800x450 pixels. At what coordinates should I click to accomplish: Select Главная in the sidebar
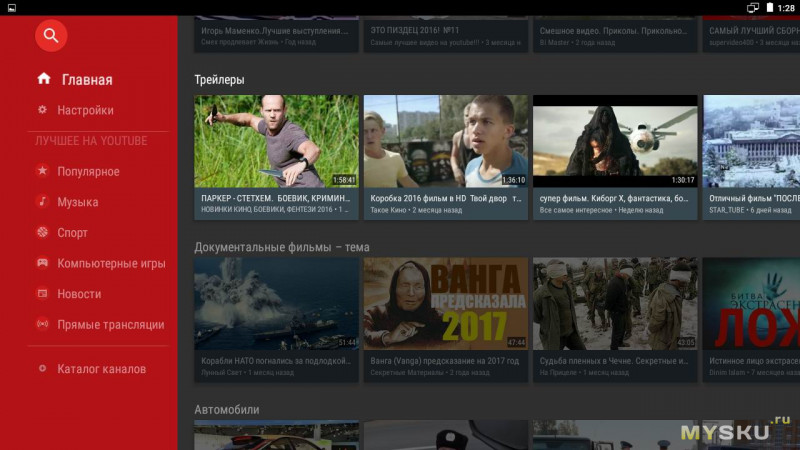click(x=87, y=80)
